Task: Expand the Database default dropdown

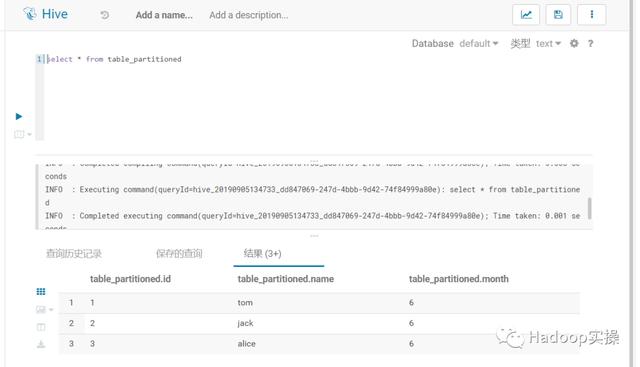Action: (x=479, y=43)
